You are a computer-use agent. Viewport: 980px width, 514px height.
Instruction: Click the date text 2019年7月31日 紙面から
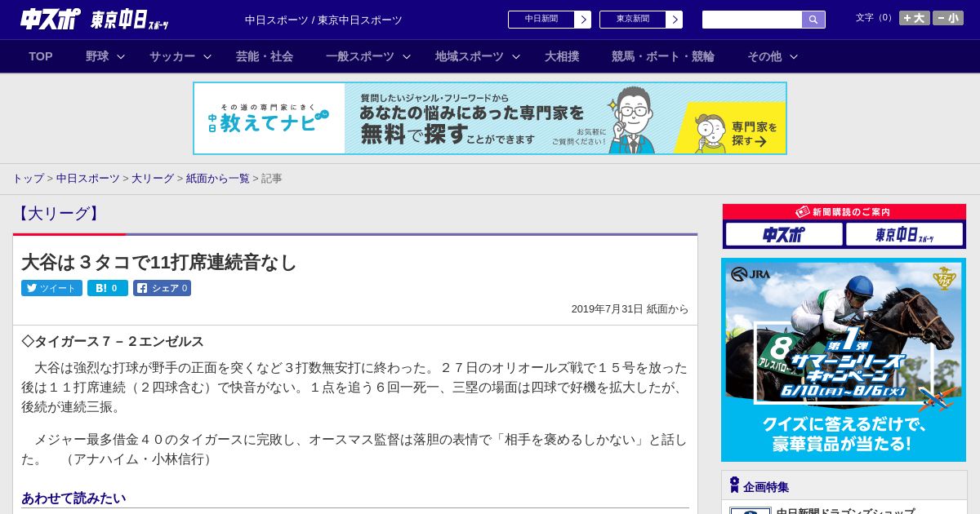[630, 309]
